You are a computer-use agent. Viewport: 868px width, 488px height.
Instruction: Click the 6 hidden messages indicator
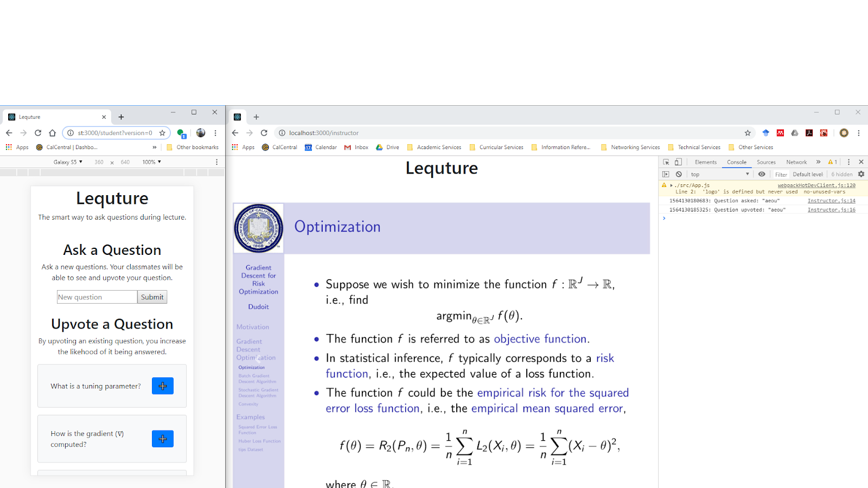point(841,174)
